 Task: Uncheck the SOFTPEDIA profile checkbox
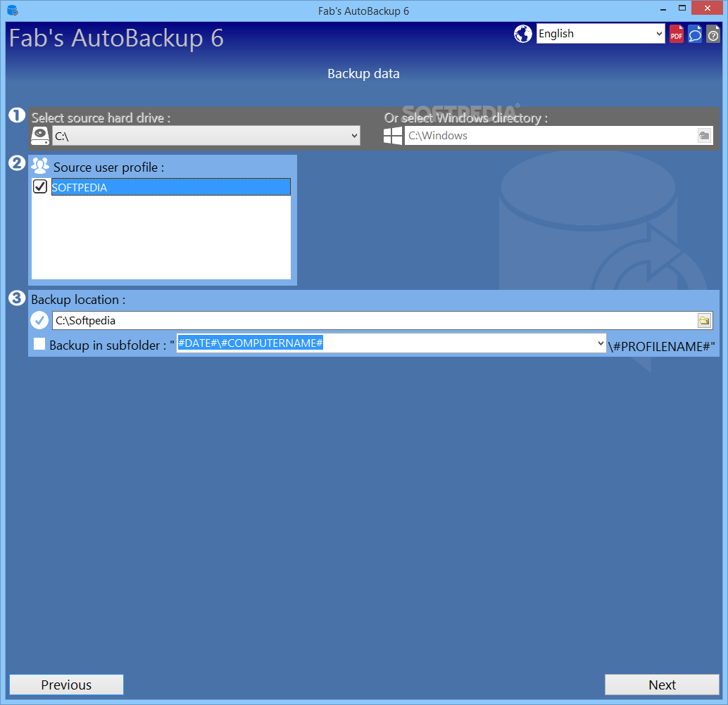[x=40, y=186]
